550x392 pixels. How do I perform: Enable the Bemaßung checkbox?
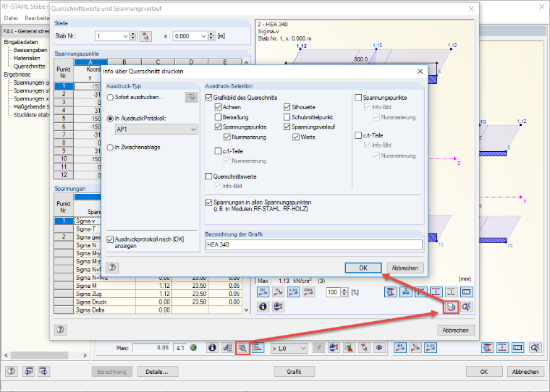(x=218, y=117)
